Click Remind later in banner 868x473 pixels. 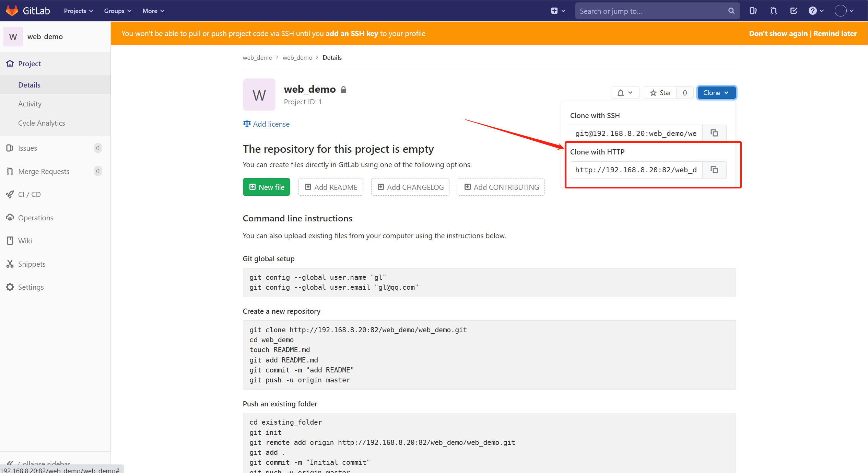[835, 33]
